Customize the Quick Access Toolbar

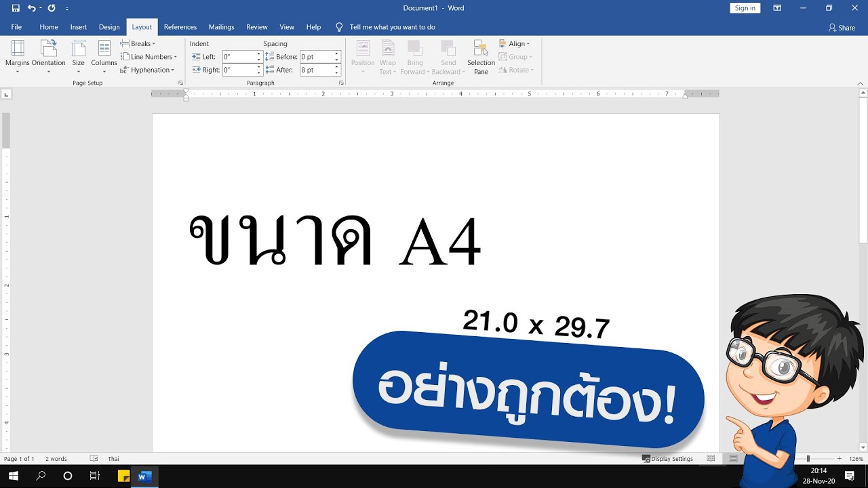coord(67,9)
